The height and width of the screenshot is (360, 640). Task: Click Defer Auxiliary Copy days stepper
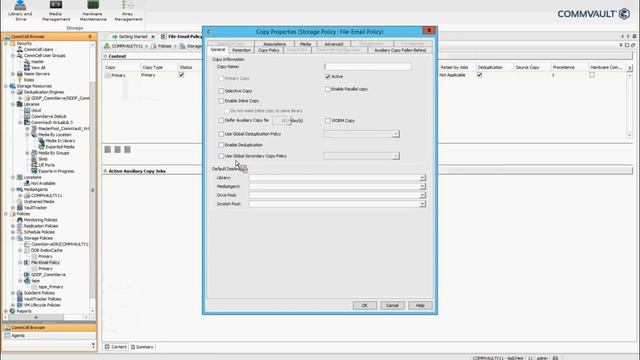point(289,120)
